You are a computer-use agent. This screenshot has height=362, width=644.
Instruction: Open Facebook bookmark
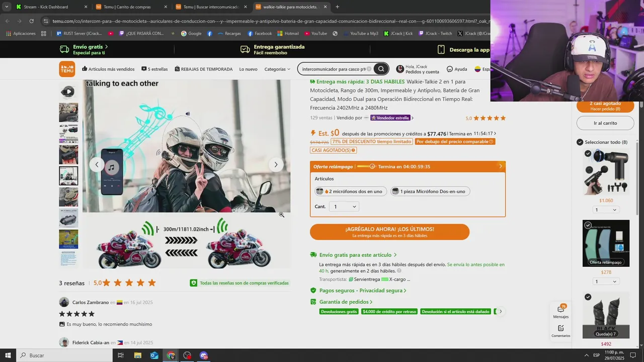[260, 34]
